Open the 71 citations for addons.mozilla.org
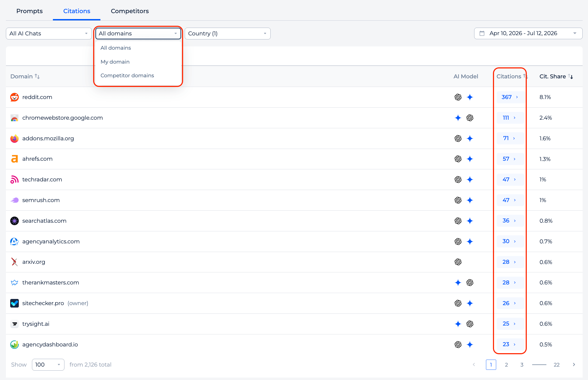 510,138
